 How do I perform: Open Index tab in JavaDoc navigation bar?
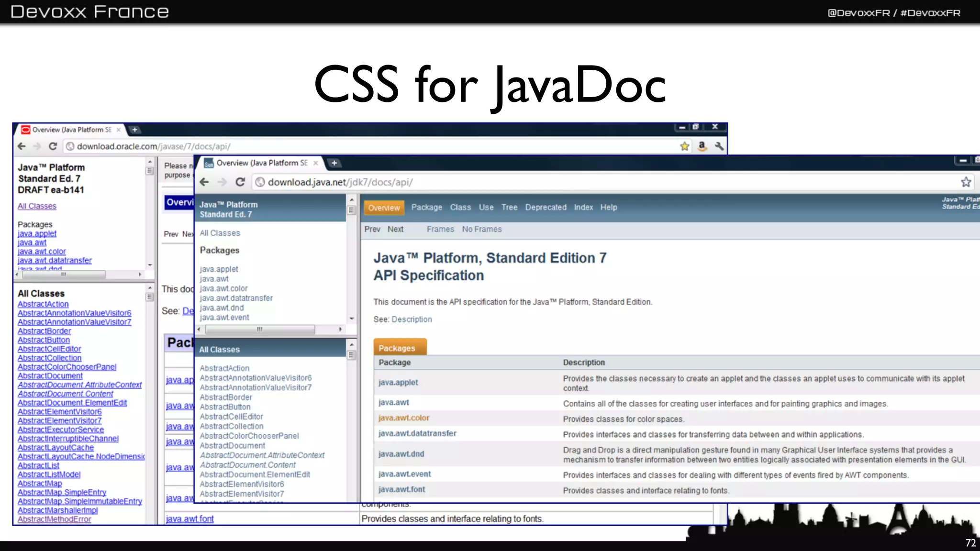click(x=583, y=207)
